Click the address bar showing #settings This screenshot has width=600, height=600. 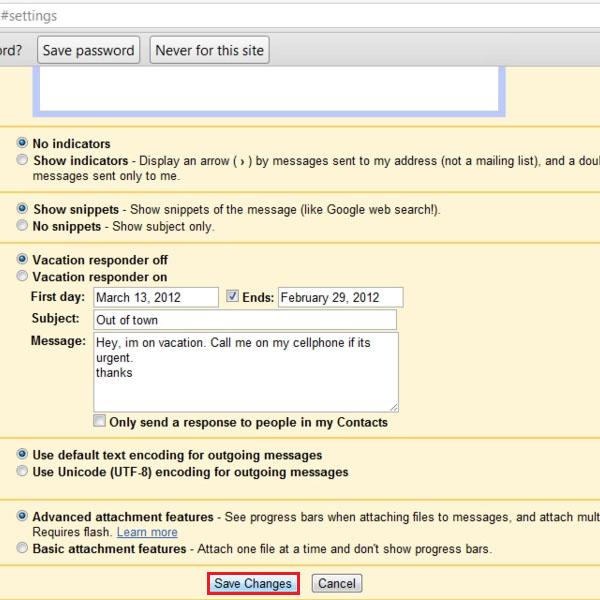point(300,16)
